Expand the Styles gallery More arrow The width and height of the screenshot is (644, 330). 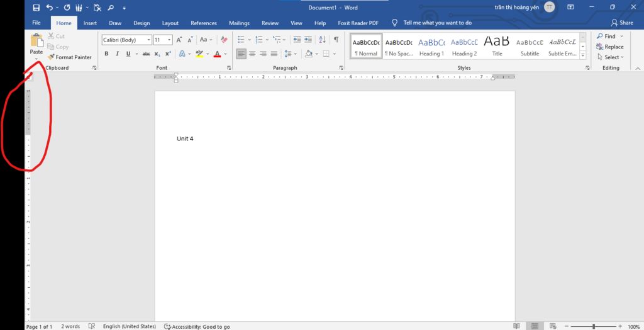[x=582, y=56]
